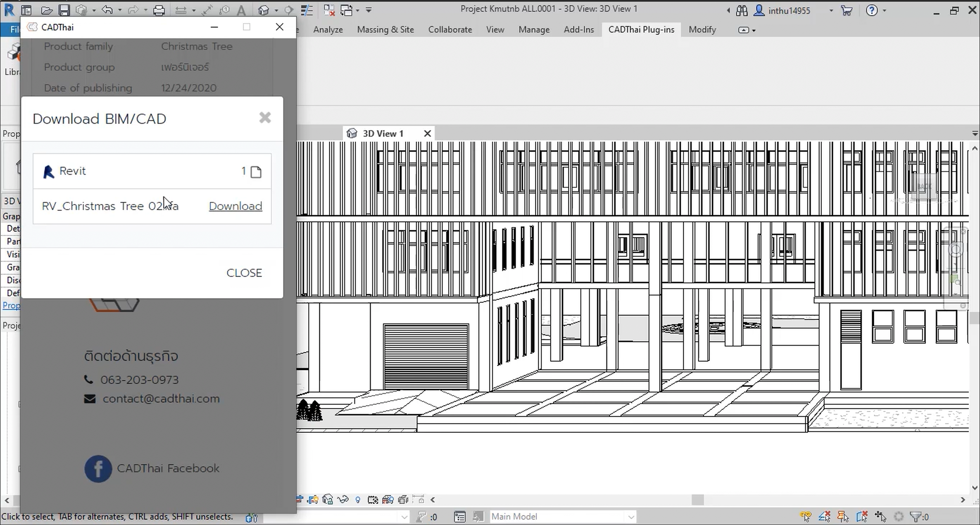Click Close Inactive Views icon

[x=329, y=10]
